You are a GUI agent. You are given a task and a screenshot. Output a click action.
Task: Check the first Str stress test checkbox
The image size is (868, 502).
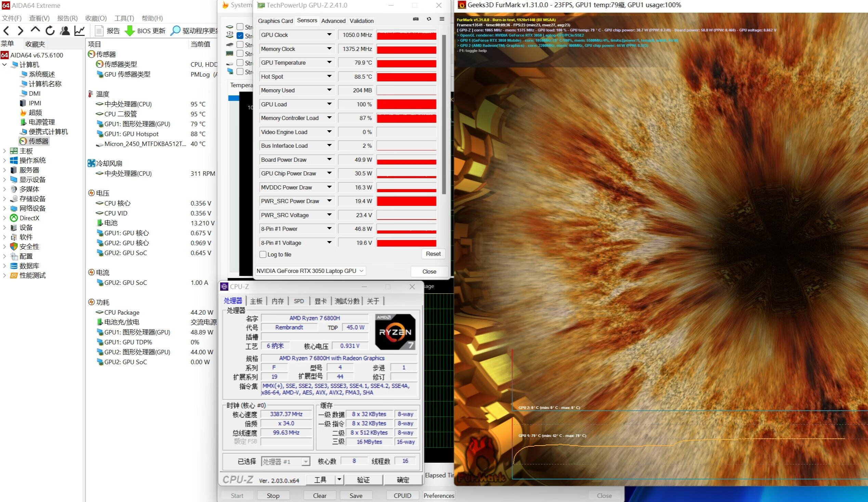click(x=240, y=27)
